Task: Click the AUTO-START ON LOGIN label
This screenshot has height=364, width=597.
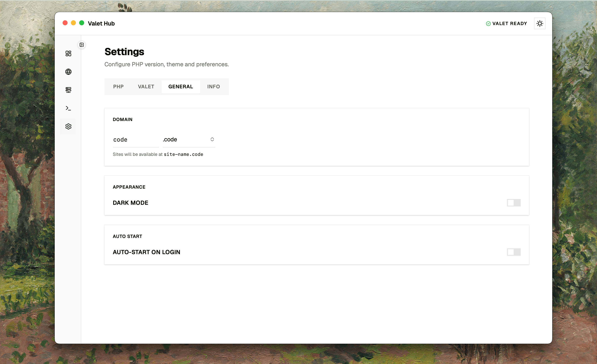Action: point(147,252)
